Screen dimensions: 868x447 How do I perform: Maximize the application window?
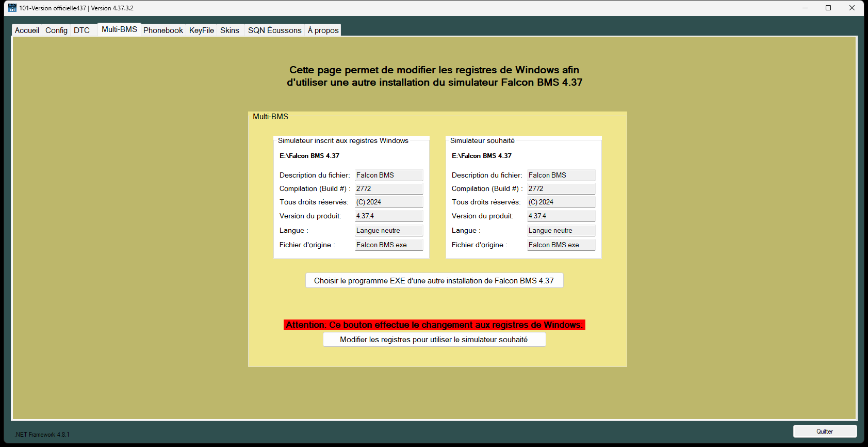click(828, 8)
